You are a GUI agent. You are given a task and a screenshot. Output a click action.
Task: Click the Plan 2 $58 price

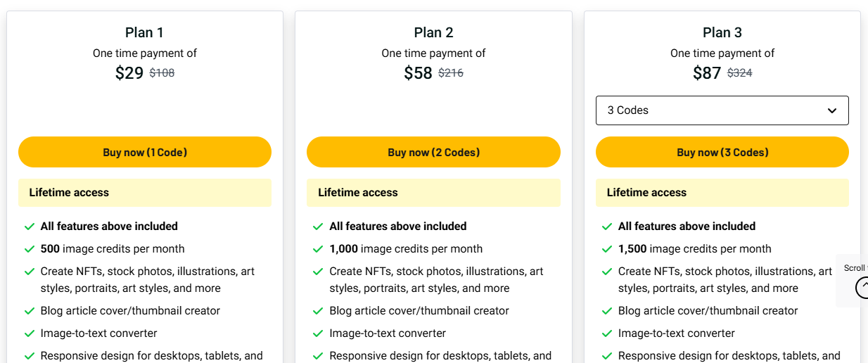(418, 73)
